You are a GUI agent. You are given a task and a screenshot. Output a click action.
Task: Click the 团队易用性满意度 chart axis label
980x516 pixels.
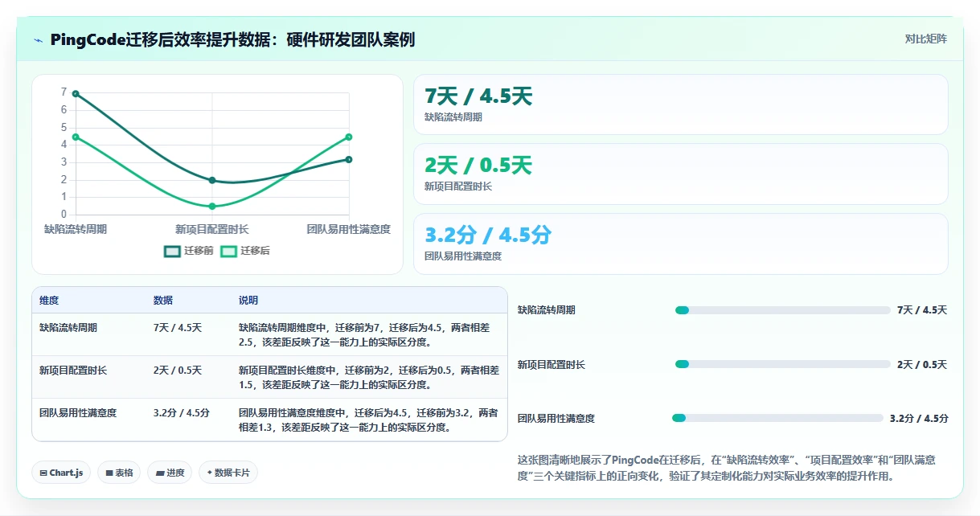(x=349, y=229)
